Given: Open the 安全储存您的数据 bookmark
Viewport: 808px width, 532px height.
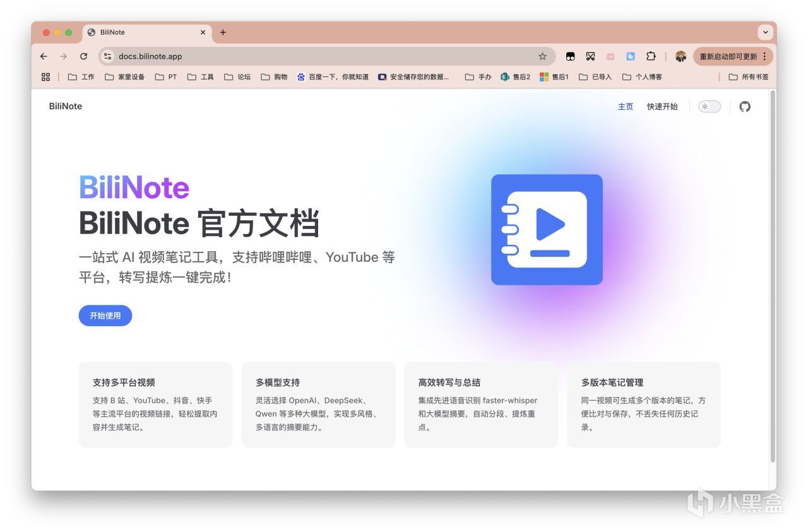Looking at the screenshot, I should click(x=413, y=77).
